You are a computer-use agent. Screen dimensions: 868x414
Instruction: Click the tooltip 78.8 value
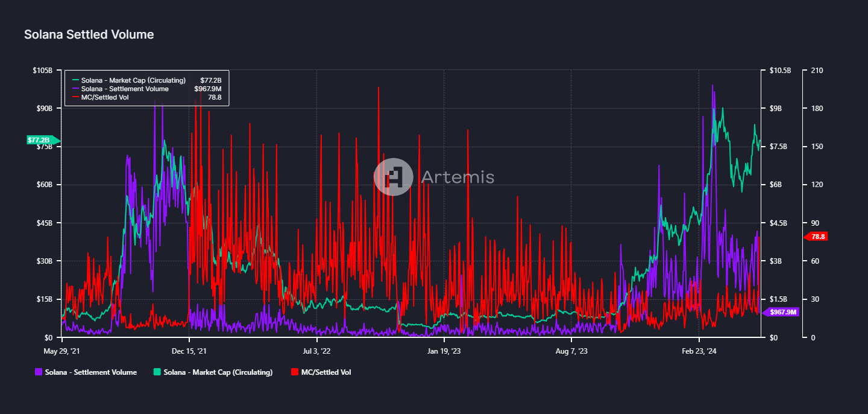pyautogui.click(x=215, y=97)
